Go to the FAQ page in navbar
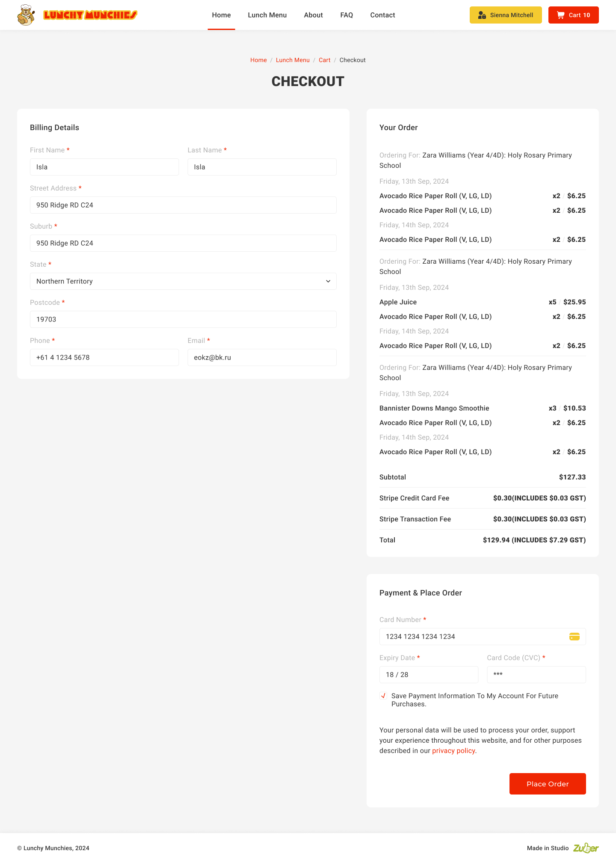 point(346,15)
